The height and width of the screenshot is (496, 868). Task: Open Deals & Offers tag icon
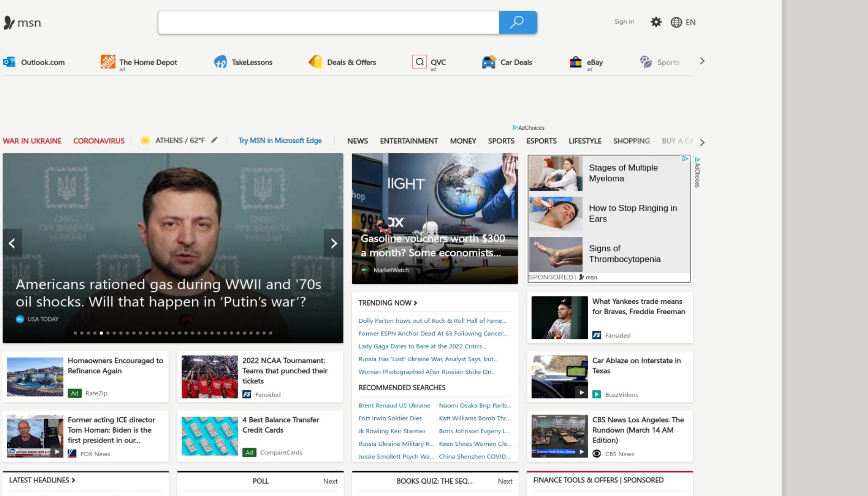pyautogui.click(x=315, y=61)
